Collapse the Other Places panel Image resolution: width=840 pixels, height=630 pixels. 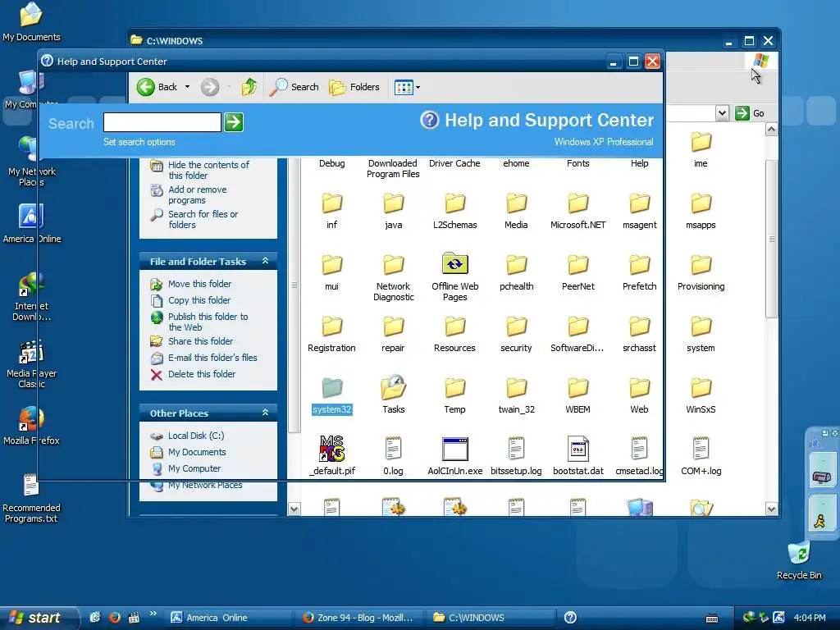(x=265, y=413)
